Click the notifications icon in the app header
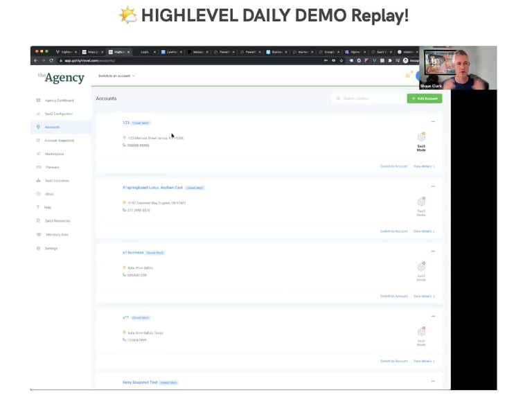The image size is (532, 397). tap(408, 76)
